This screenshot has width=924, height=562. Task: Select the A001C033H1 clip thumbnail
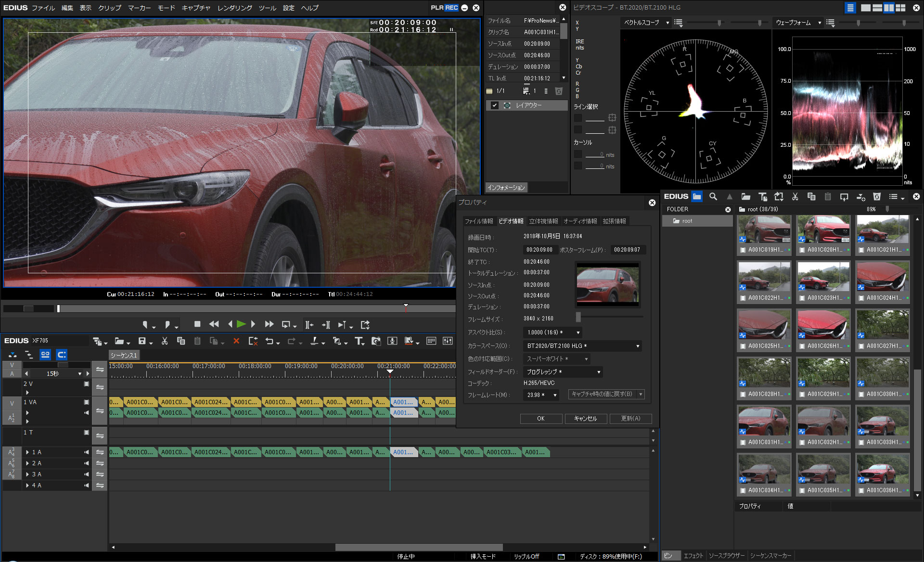[883, 421]
